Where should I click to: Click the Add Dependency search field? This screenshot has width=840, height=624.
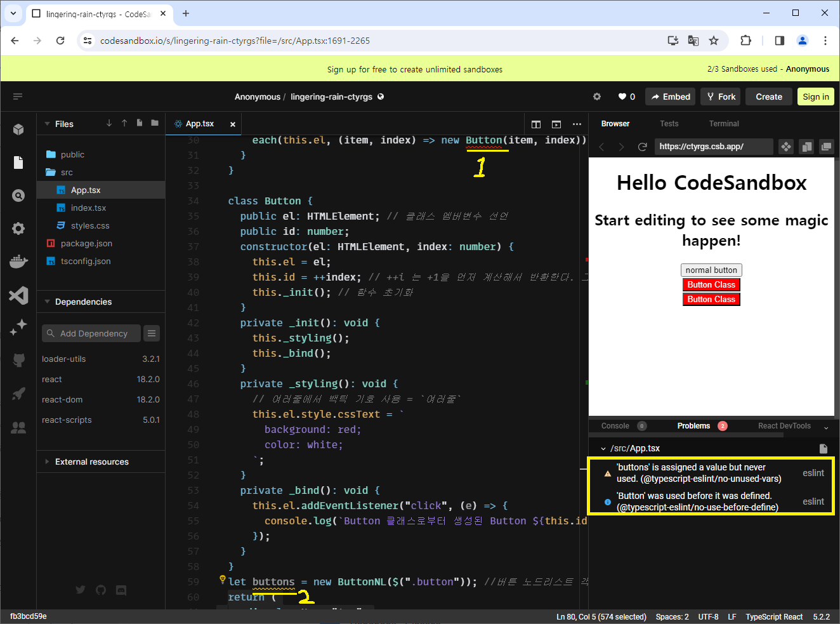point(91,333)
